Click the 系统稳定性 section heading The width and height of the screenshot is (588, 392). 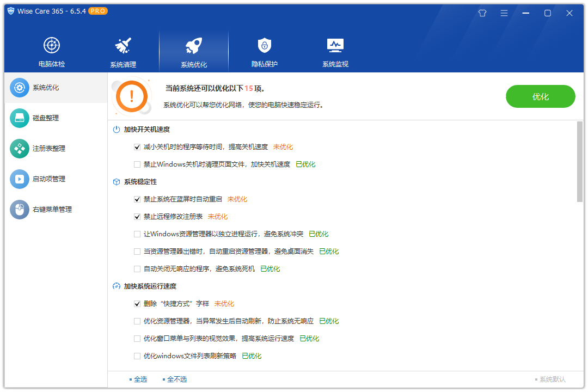point(140,182)
